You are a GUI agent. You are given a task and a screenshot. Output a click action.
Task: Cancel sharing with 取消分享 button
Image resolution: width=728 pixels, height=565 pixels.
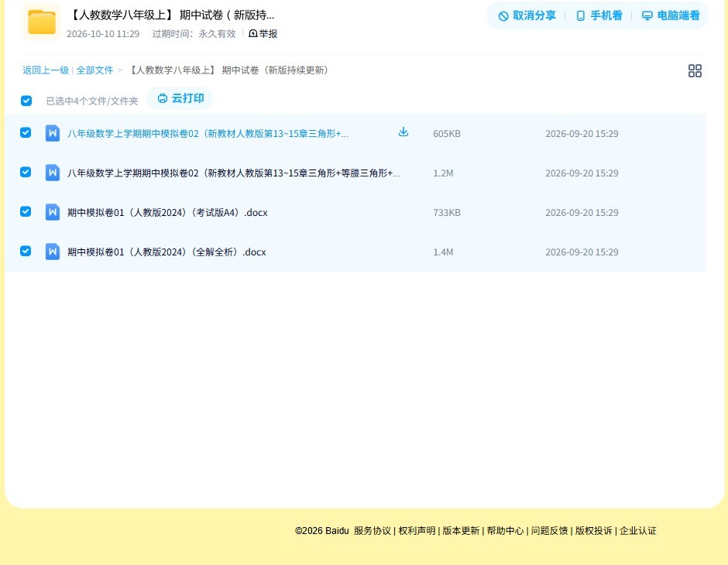coord(527,15)
